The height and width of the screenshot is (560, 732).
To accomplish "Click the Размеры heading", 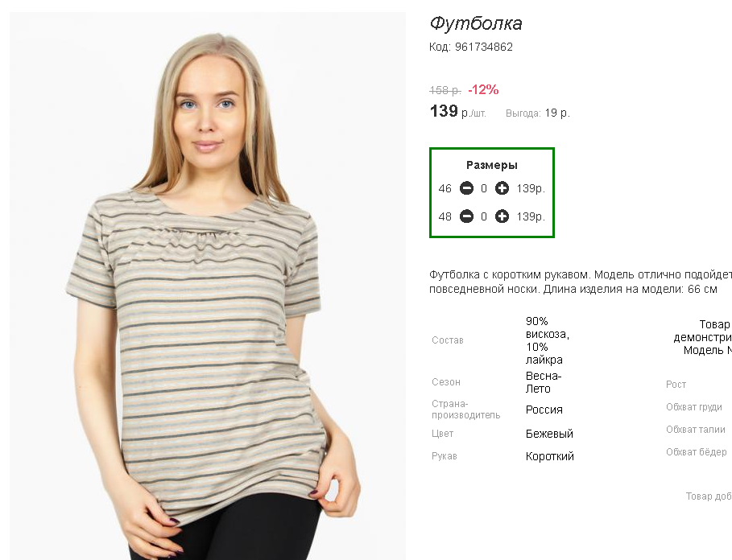I will 491,165.
